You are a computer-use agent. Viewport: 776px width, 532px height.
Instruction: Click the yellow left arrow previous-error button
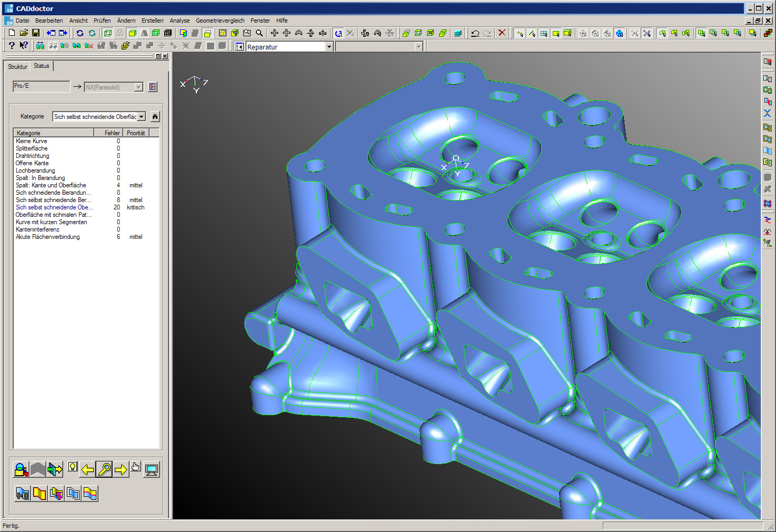click(x=88, y=469)
